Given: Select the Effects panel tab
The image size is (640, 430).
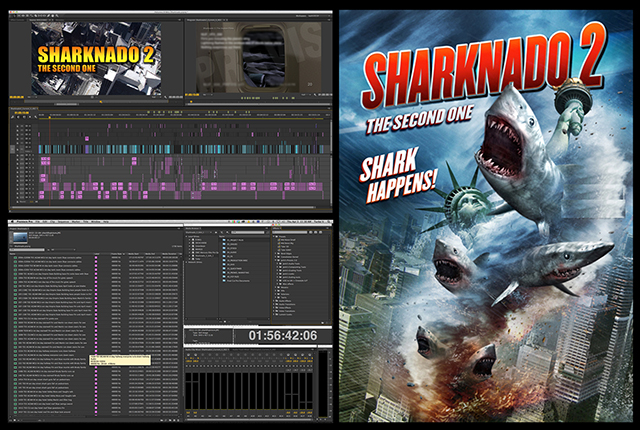Looking at the screenshot, I should point(277,228).
